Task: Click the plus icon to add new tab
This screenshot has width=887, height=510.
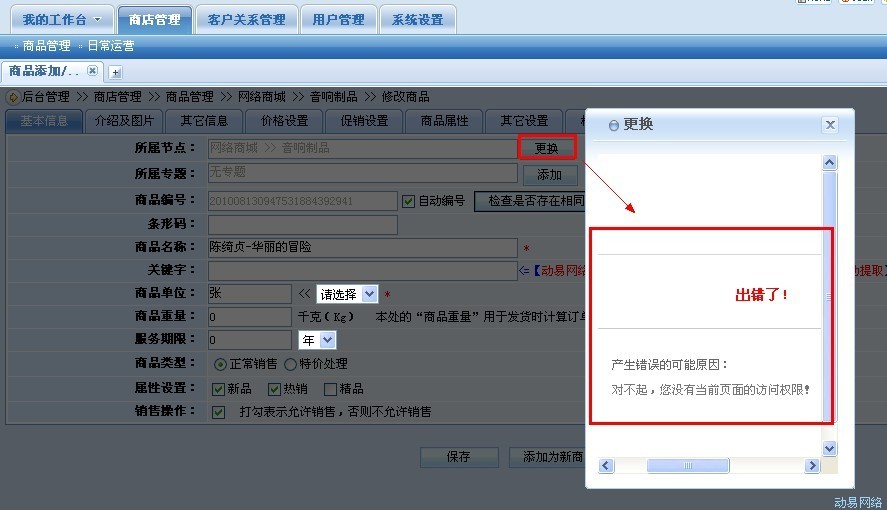Action: pyautogui.click(x=115, y=72)
